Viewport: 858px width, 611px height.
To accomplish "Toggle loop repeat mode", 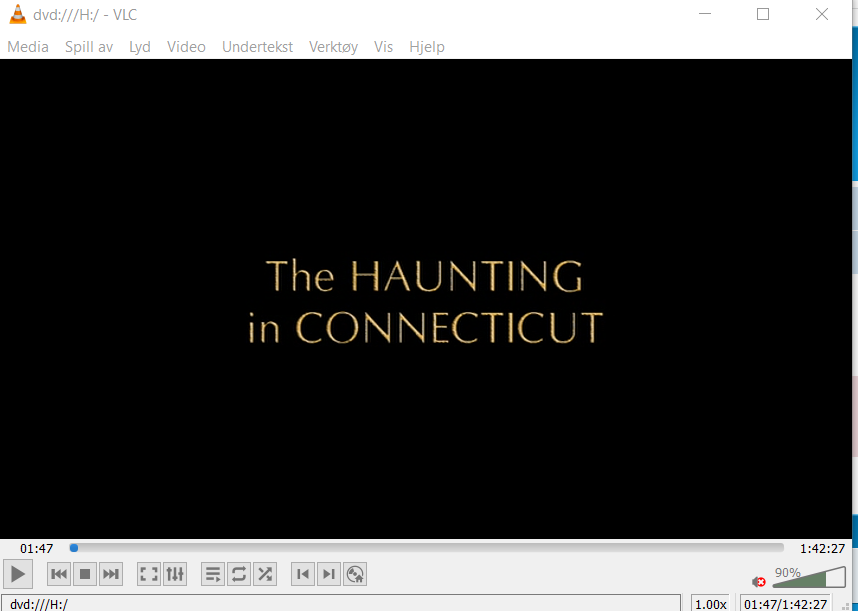I will 239,574.
